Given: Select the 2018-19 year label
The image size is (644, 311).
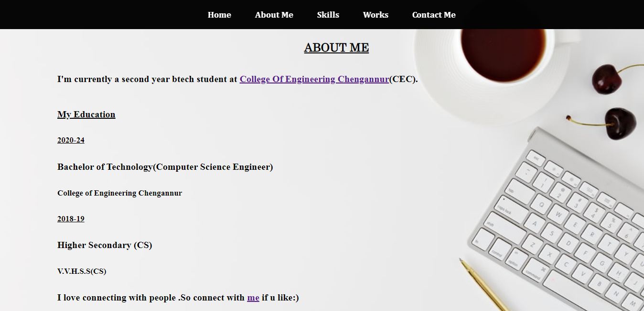Looking at the screenshot, I should 71,219.
